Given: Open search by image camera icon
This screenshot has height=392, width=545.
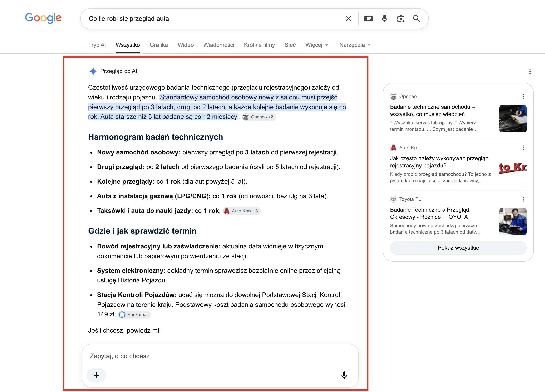Looking at the screenshot, I should [x=401, y=18].
